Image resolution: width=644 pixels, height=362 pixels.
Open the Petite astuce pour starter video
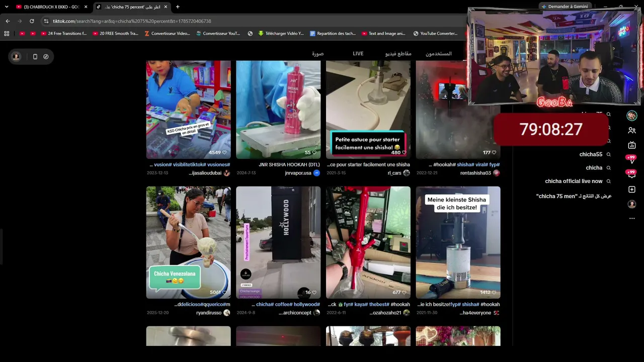pos(368,110)
